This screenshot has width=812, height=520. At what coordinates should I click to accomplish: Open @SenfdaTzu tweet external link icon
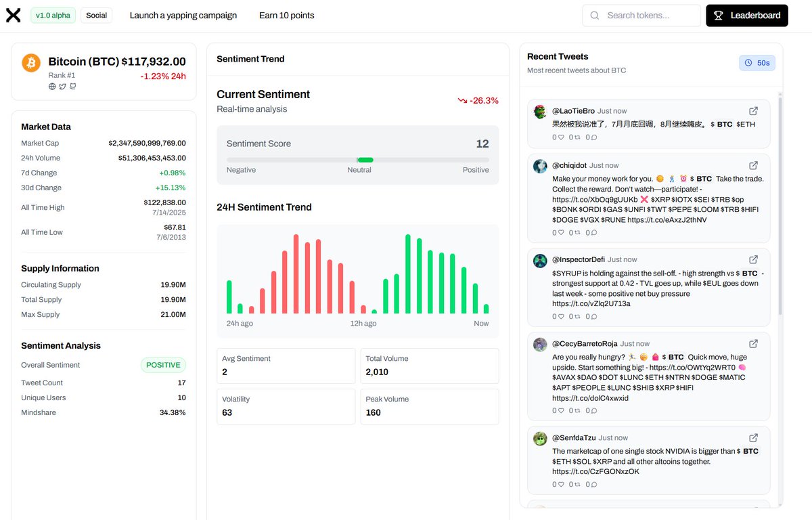[753, 437]
